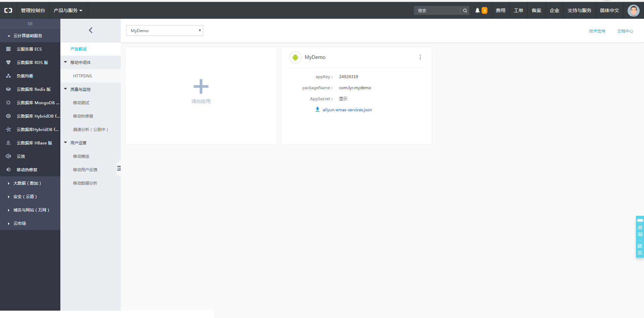The image size is (644, 318).
Task: Collapse the 用户运营 group
Action: [91, 143]
